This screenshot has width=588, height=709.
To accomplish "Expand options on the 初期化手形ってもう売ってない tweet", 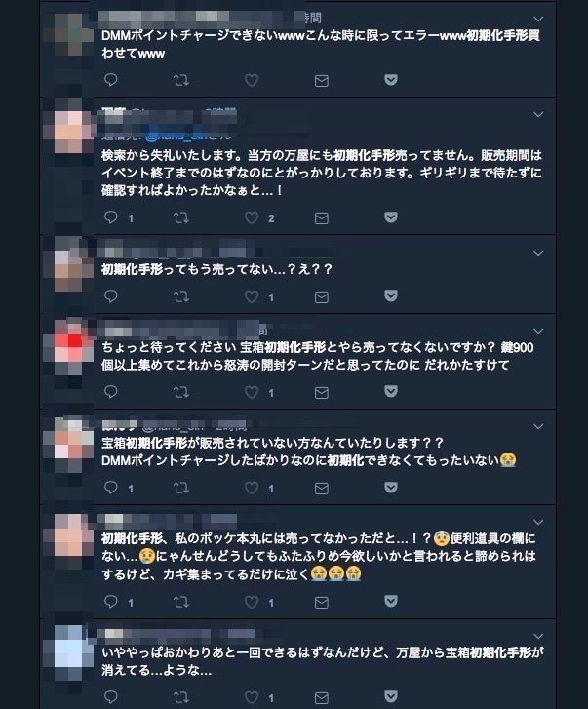I will click(x=538, y=254).
